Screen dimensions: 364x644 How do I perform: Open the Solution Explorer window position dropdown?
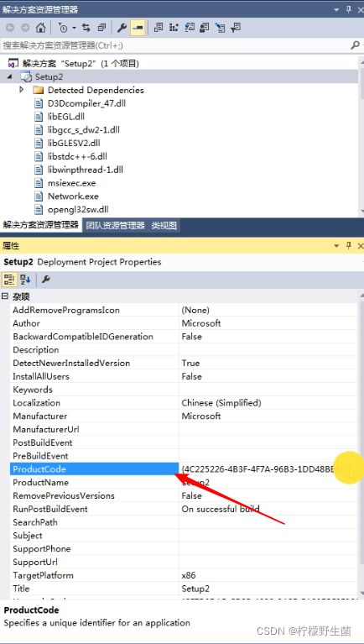pos(336,9)
